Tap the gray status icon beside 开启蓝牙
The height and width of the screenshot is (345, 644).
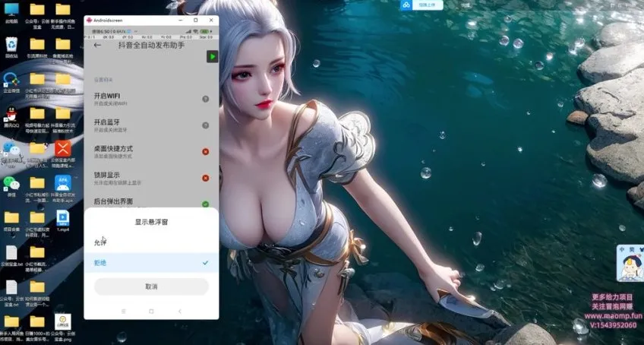click(205, 125)
